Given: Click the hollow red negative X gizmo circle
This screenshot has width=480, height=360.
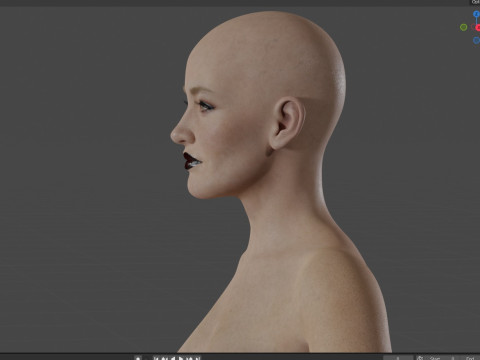Looking at the screenshot, I should (x=473, y=27).
